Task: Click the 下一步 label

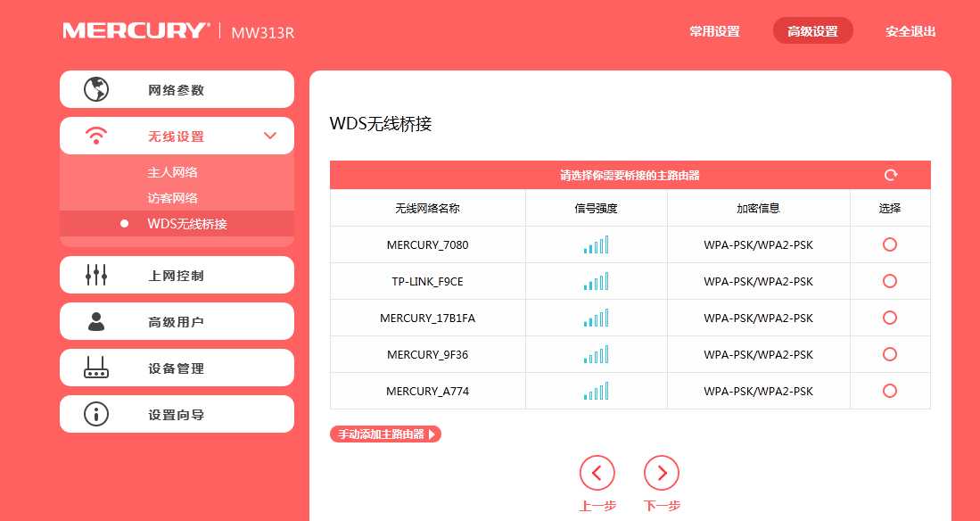Action: [662, 506]
